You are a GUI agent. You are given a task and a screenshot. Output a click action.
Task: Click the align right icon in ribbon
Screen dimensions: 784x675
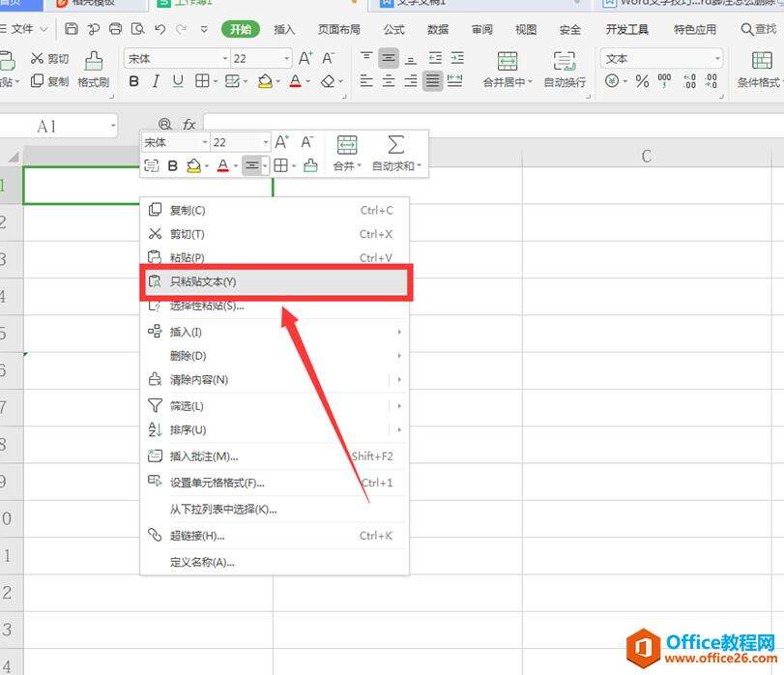[411, 81]
